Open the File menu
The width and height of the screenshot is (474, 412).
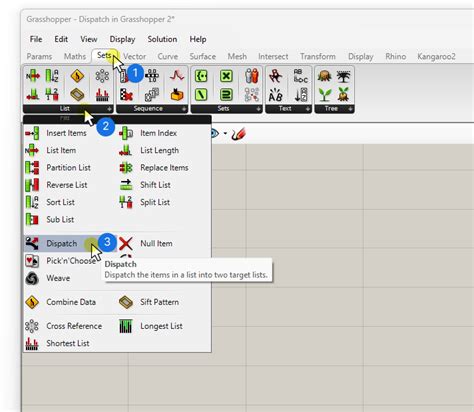click(x=36, y=39)
